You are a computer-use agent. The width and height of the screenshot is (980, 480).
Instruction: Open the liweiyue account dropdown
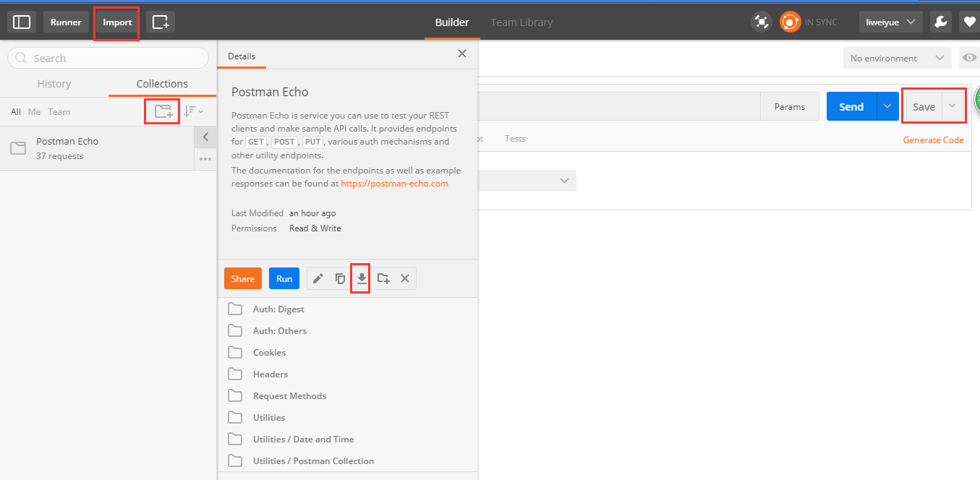point(891,22)
